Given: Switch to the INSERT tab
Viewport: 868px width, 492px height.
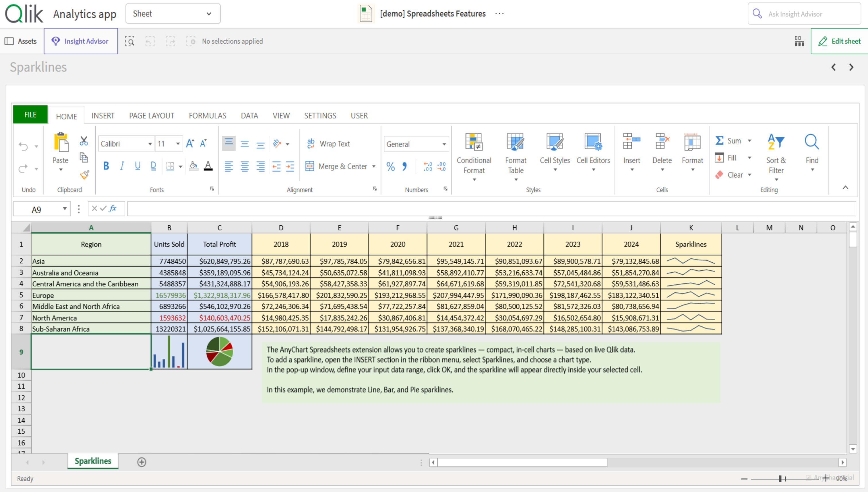Looking at the screenshot, I should (x=103, y=116).
